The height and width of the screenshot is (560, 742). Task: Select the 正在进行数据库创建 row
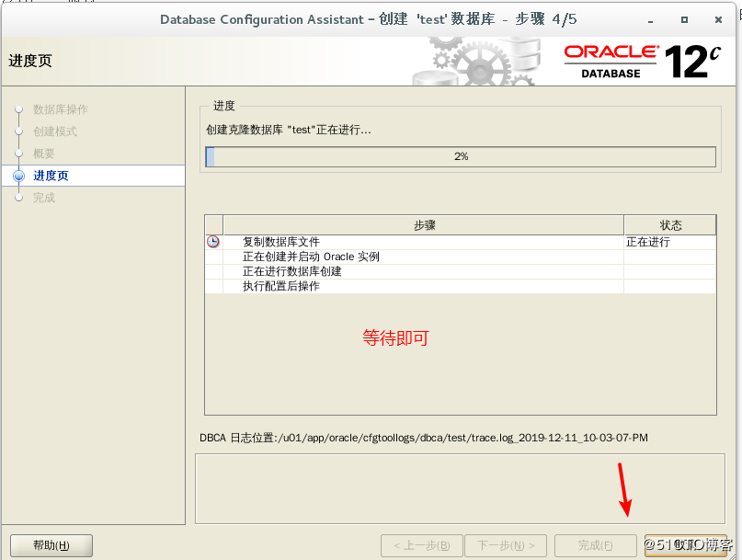(461, 271)
